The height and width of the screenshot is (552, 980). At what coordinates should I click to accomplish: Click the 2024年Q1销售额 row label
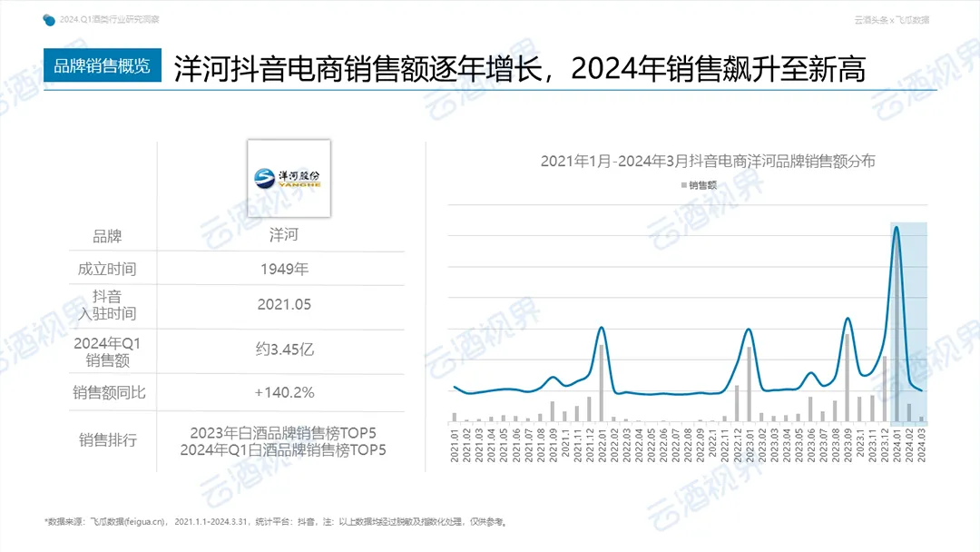pos(107,351)
